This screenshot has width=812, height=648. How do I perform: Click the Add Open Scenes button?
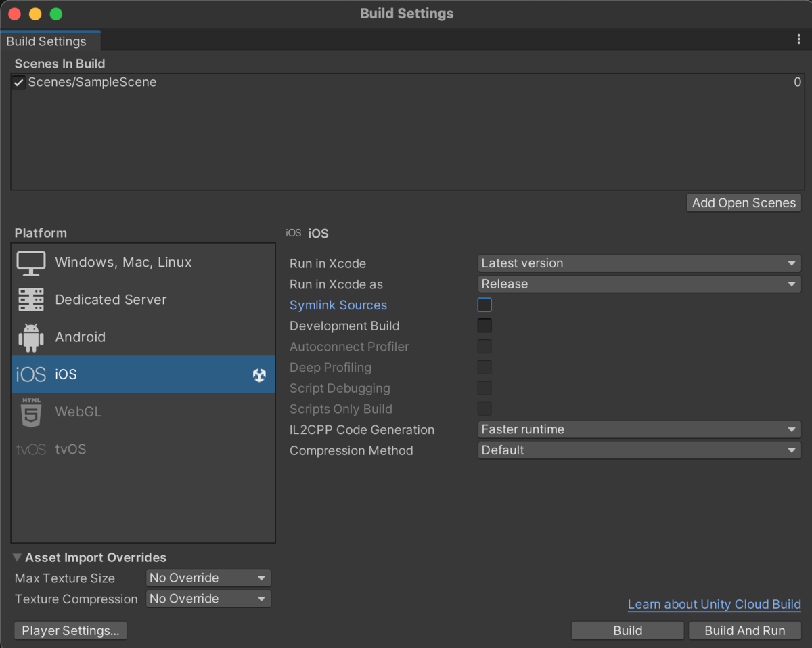(x=744, y=203)
